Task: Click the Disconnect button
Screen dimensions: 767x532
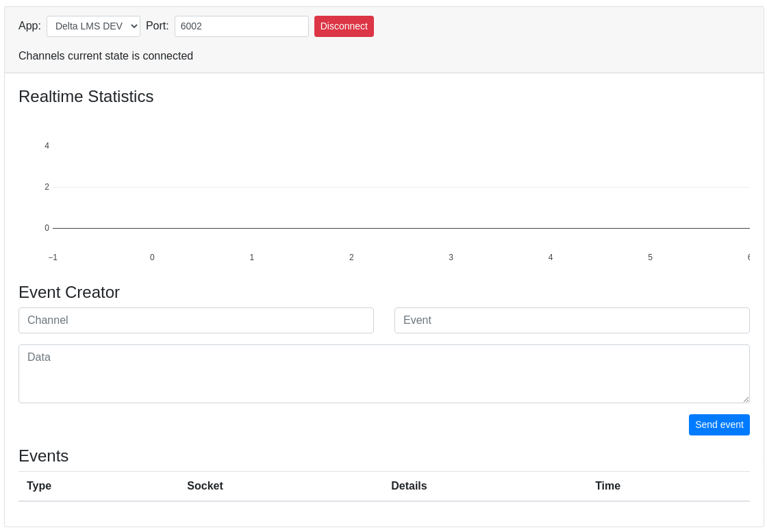Action: [344, 26]
